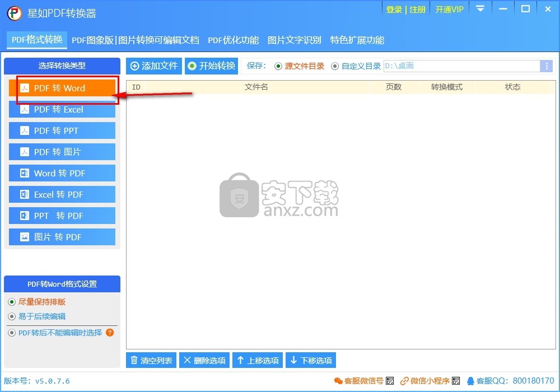Select PPT 转 PDF conversion type
The image size is (560, 392).
62,216
